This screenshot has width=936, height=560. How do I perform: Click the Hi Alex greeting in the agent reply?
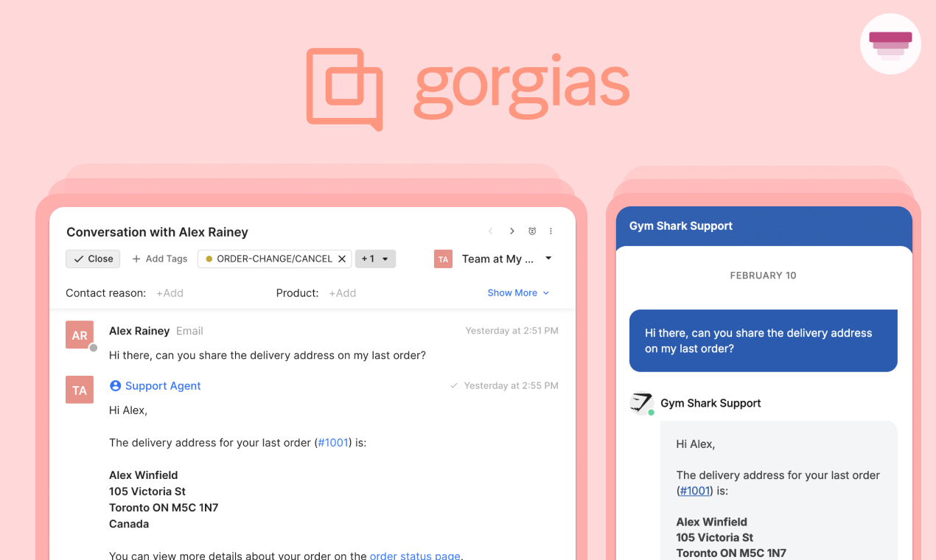(128, 410)
